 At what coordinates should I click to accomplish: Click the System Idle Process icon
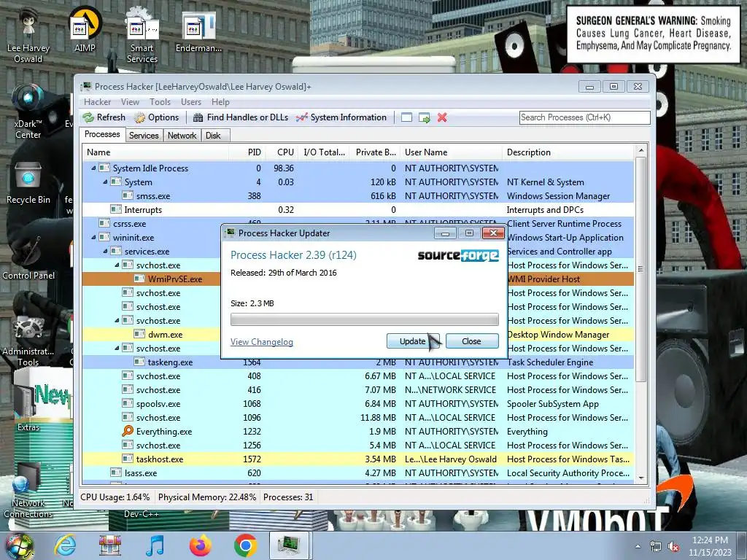[104, 168]
